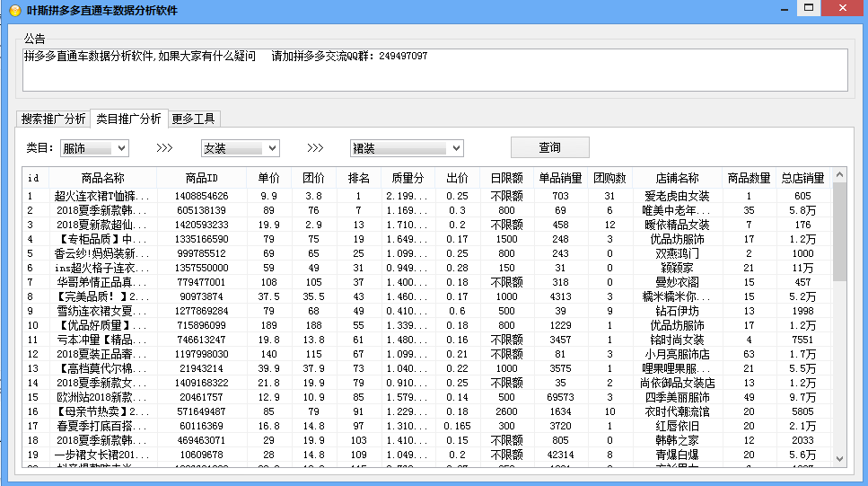Select store name 双燕鸿门
Viewport: 868px width, 486px height.
[677, 253]
